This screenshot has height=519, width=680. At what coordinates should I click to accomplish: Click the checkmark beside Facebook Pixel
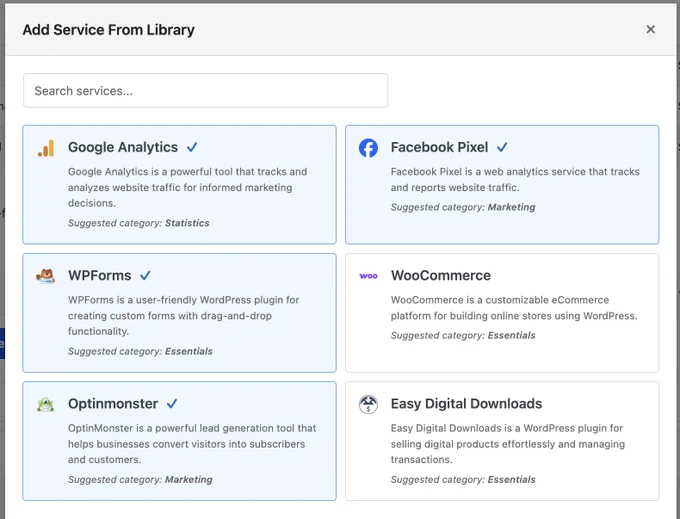click(x=502, y=147)
